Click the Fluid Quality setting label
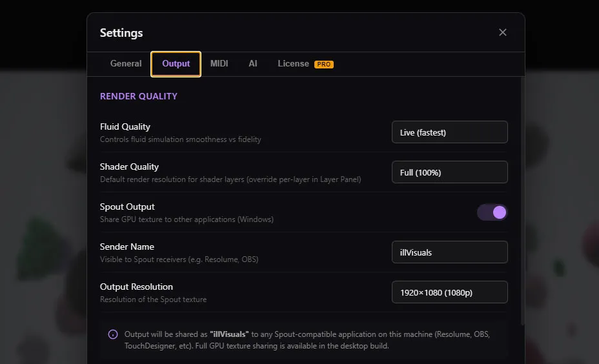599x364 pixels. [x=125, y=127]
